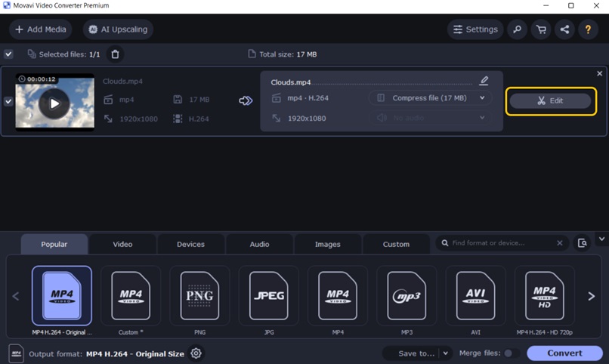Show next formats with right arrow
Image resolution: width=609 pixels, height=364 pixels.
tap(591, 297)
